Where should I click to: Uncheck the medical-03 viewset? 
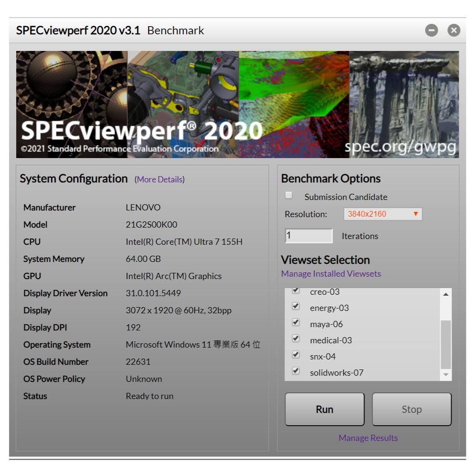tap(296, 338)
